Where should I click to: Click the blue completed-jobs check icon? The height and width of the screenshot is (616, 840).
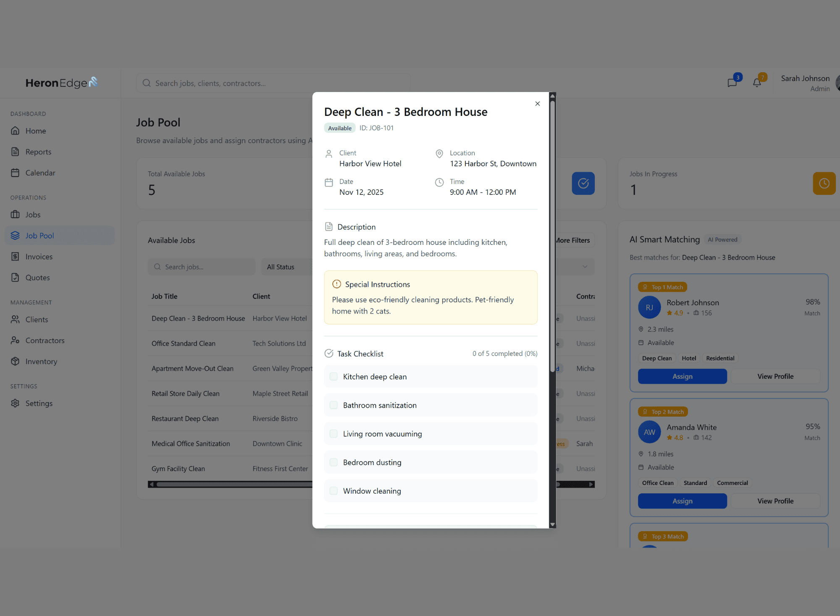[x=583, y=183]
